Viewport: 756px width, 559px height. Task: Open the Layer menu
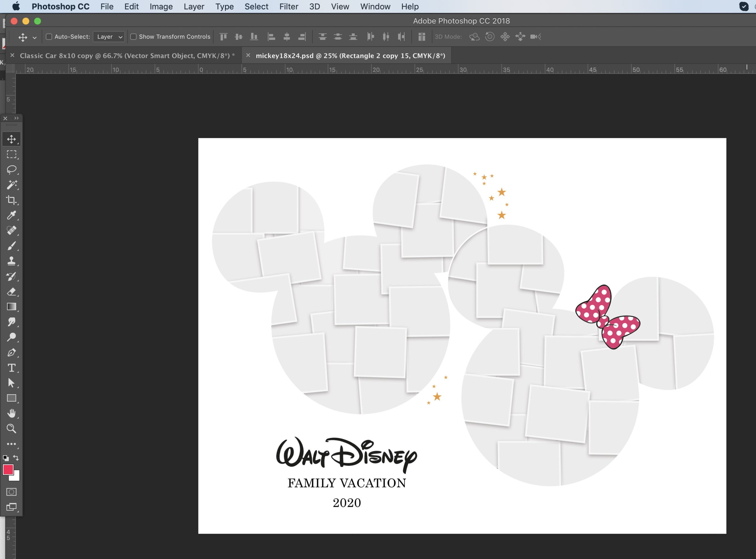pos(194,6)
